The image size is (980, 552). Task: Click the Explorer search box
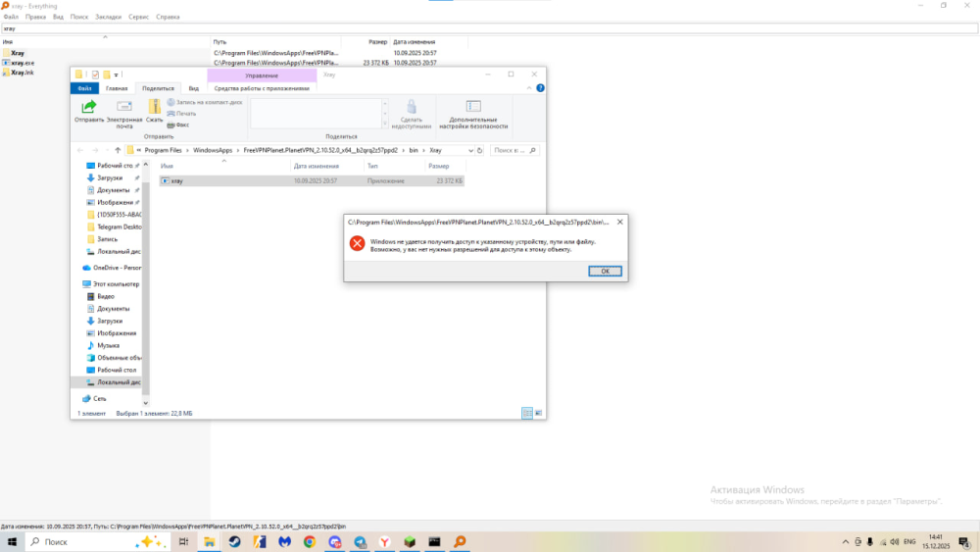point(514,151)
